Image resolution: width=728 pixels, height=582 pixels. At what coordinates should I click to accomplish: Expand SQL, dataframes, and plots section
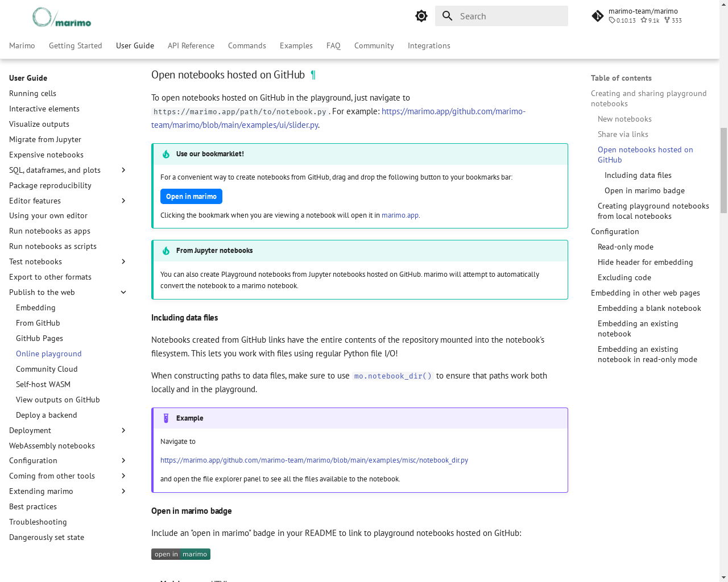click(x=123, y=170)
